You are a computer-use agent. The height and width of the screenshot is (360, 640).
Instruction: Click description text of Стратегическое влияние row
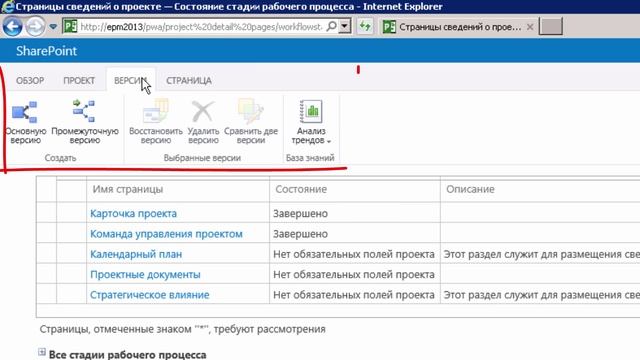click(x=542, y=295)
